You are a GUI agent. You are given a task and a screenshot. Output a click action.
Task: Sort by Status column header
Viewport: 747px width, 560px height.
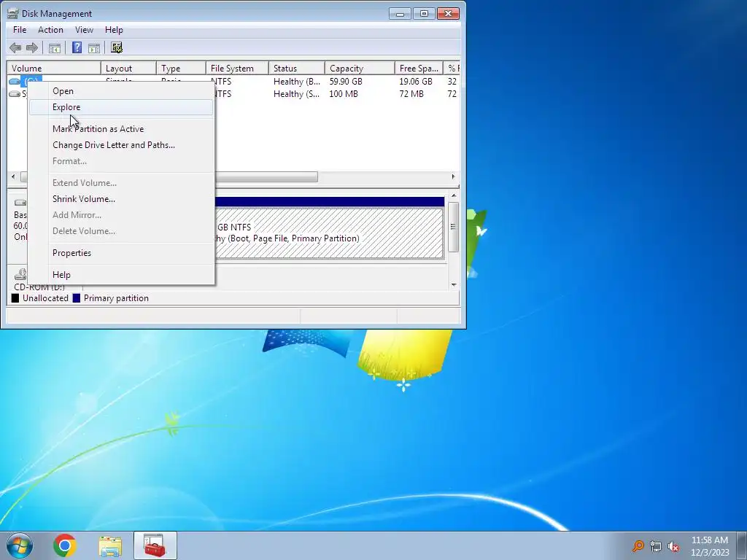pyautogui.click(x=297, y=68)
